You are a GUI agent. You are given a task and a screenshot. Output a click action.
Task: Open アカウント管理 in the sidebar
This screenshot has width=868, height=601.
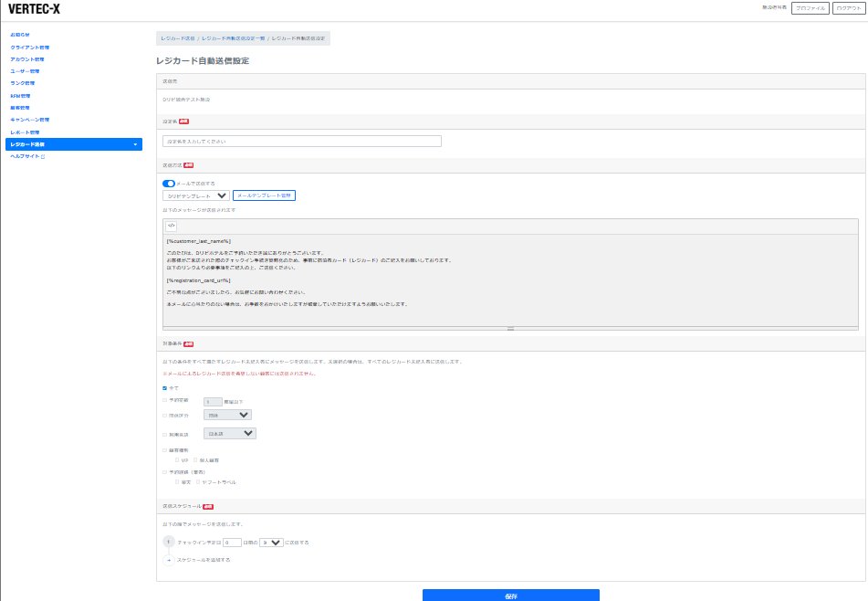coord(27,59)
